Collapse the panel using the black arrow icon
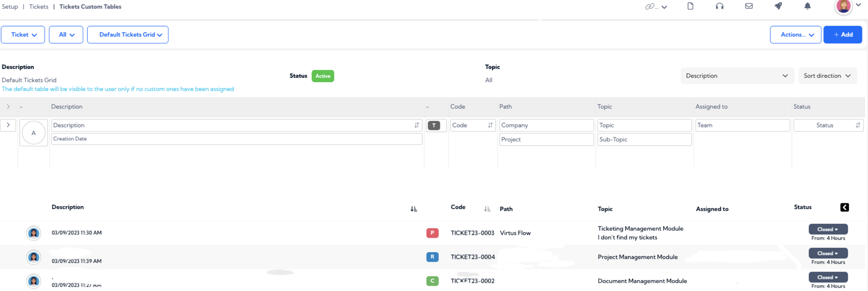 845,207
